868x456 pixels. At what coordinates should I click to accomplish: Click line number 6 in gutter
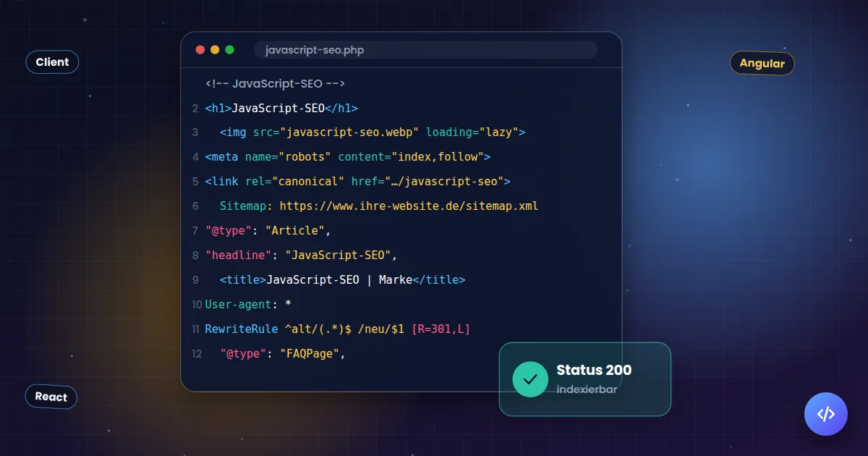(196, 206)
